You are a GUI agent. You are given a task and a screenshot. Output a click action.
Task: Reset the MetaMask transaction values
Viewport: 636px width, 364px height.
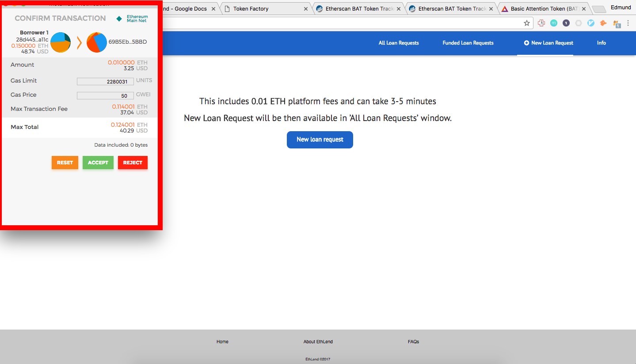(65, 163)
